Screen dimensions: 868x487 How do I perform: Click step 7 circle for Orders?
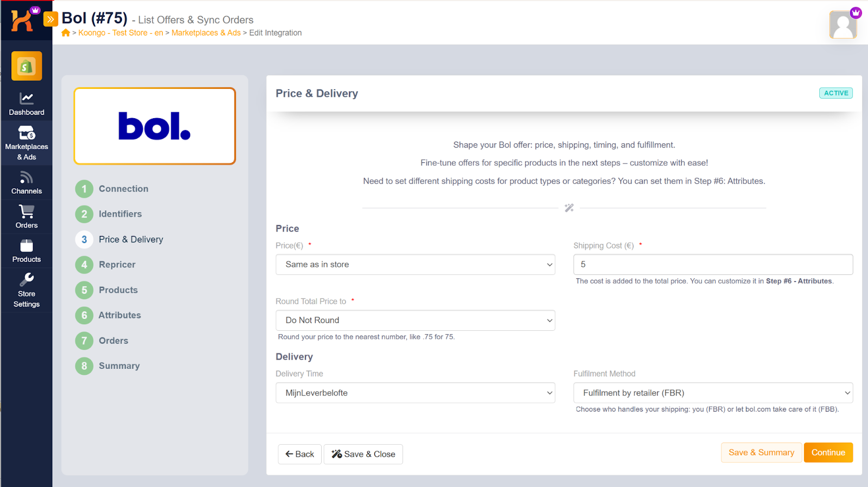pyautogui.click(x=84, y=341)
